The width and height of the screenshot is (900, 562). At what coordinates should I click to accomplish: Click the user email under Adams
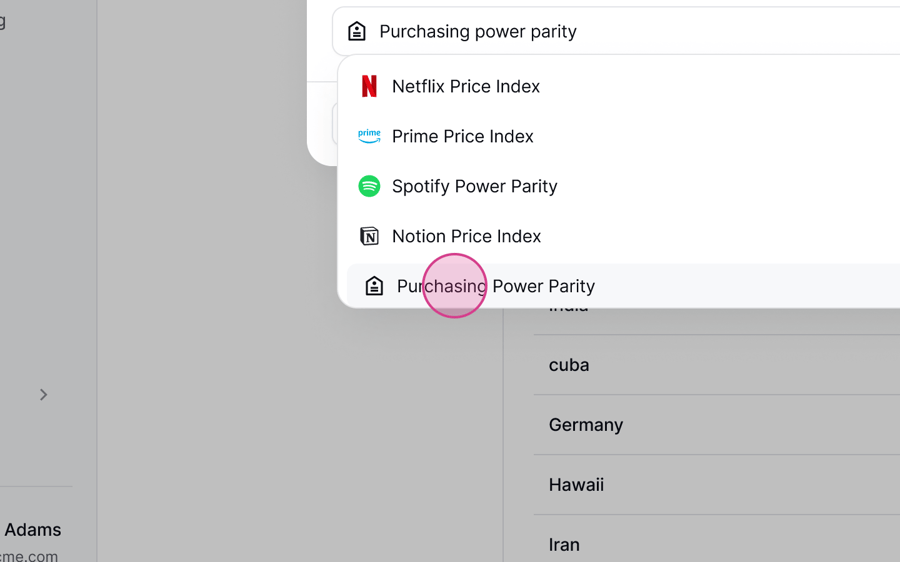coord(29,556)
